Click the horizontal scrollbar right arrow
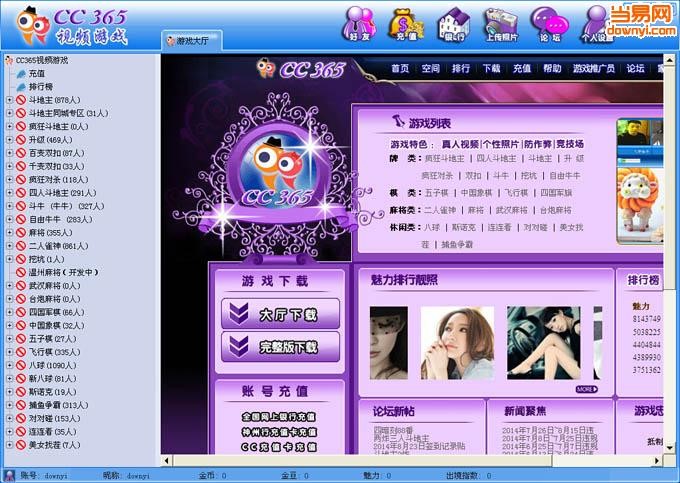 [657, 460]
